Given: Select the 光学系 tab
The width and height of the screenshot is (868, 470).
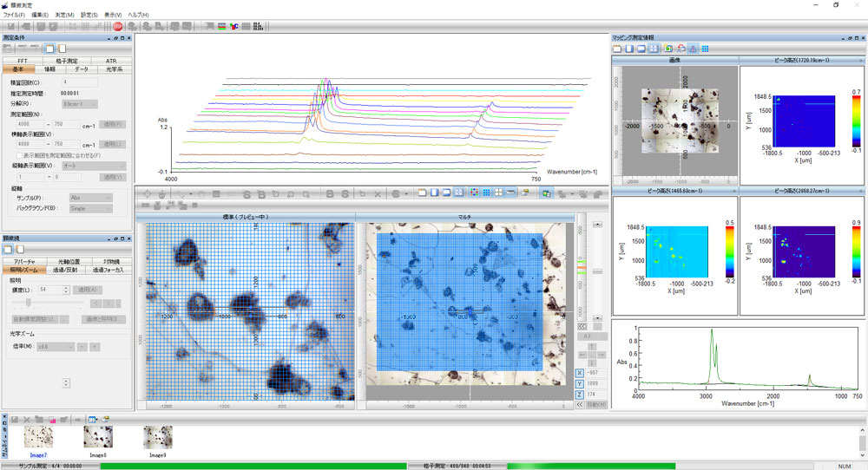Looking at the screenshot, I should [114, 69].
